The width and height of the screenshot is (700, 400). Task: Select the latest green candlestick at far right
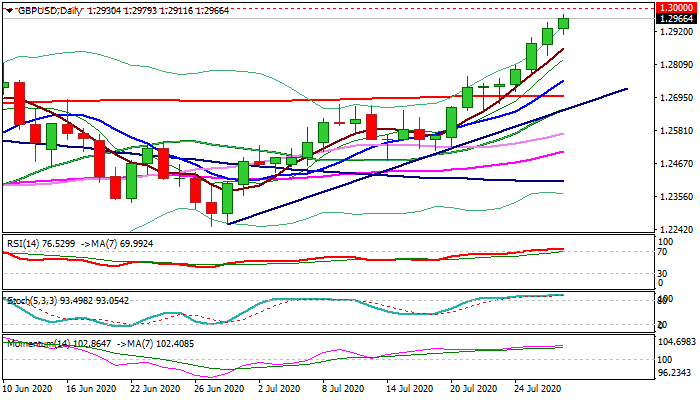(x=564, y=22)
